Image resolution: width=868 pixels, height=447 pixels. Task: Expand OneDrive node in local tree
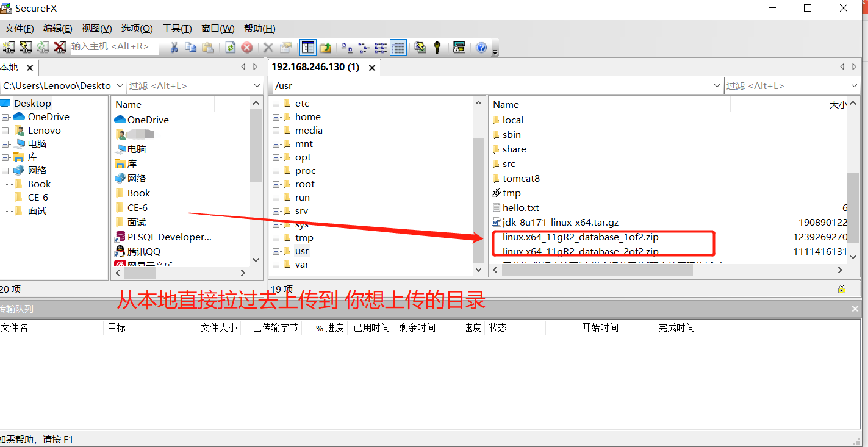(5, 117)
